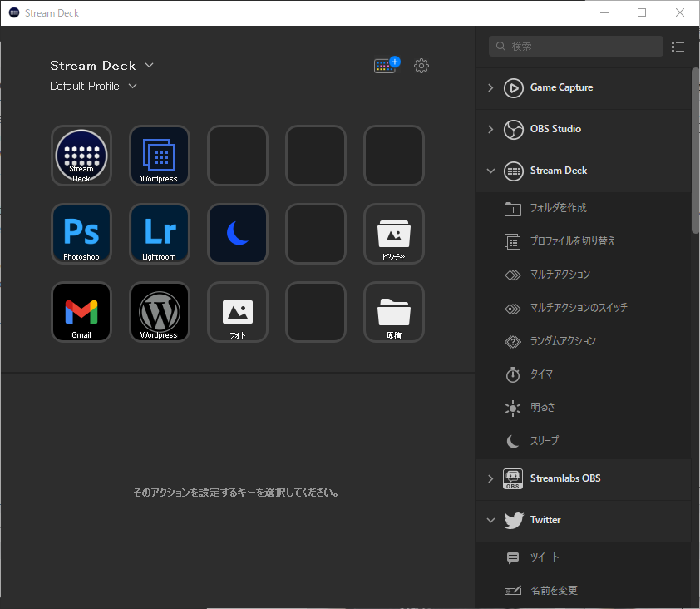Choose the マルチアクションのスイッチ action
700x609 pixels.
583,308
